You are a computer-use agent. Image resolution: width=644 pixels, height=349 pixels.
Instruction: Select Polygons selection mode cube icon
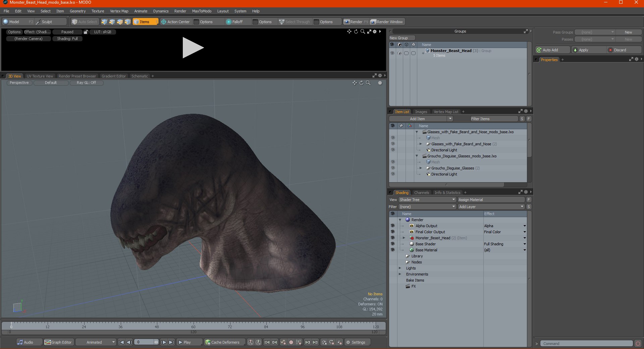tap(120, 22)
